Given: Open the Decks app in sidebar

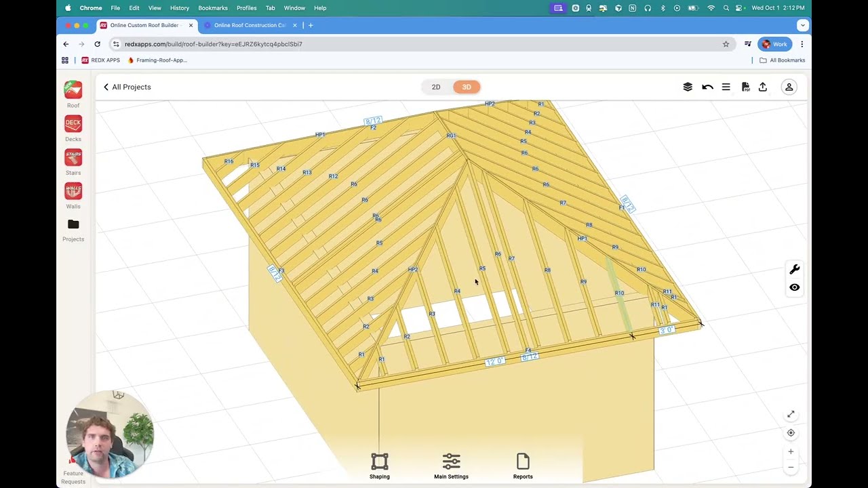Looking at the screenshot, I should click(73, 124).
